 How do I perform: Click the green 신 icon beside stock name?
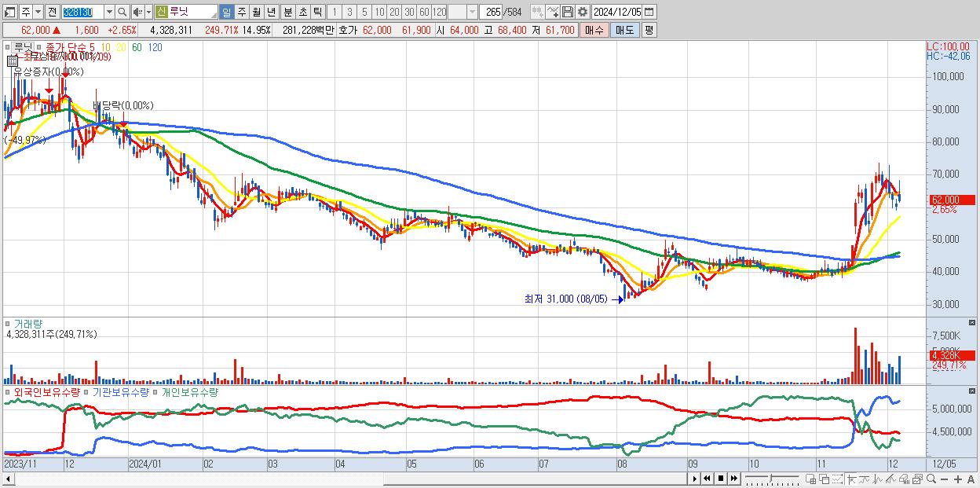tap(161, 12)
